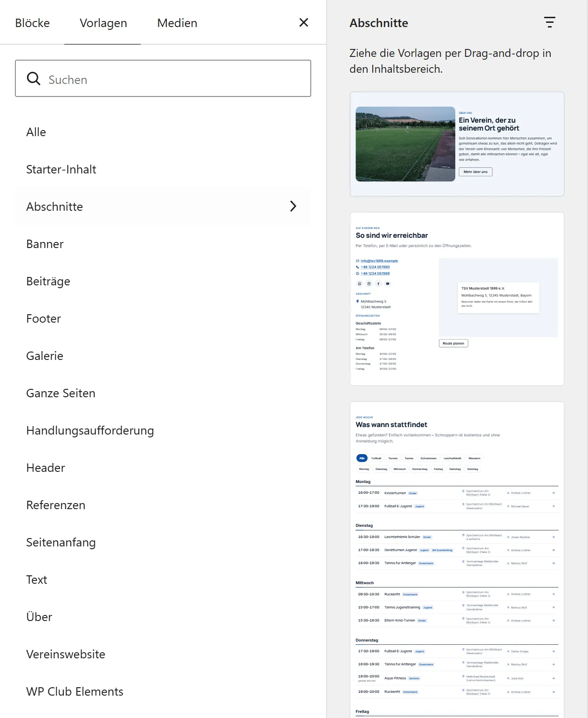Expand the Abschnitte category chevron
The height and width of the screenshot is (718, 588).
pyautogui.click(x=293, y=206)
